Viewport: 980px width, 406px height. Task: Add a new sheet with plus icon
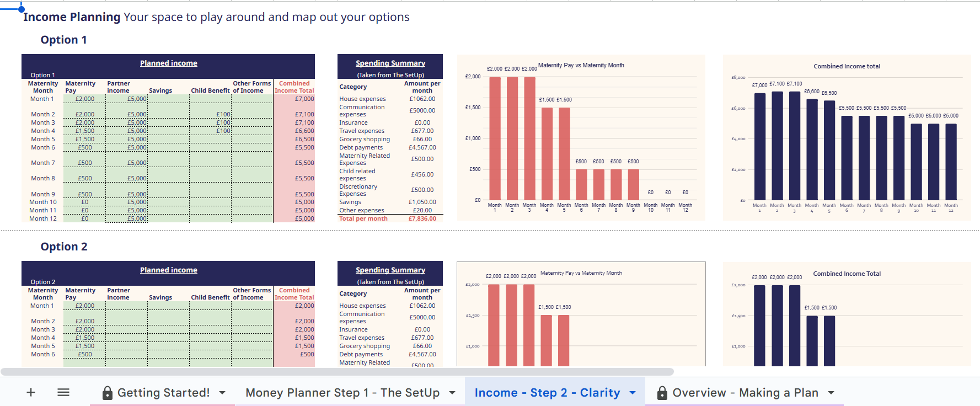click(x=31, y=392)
